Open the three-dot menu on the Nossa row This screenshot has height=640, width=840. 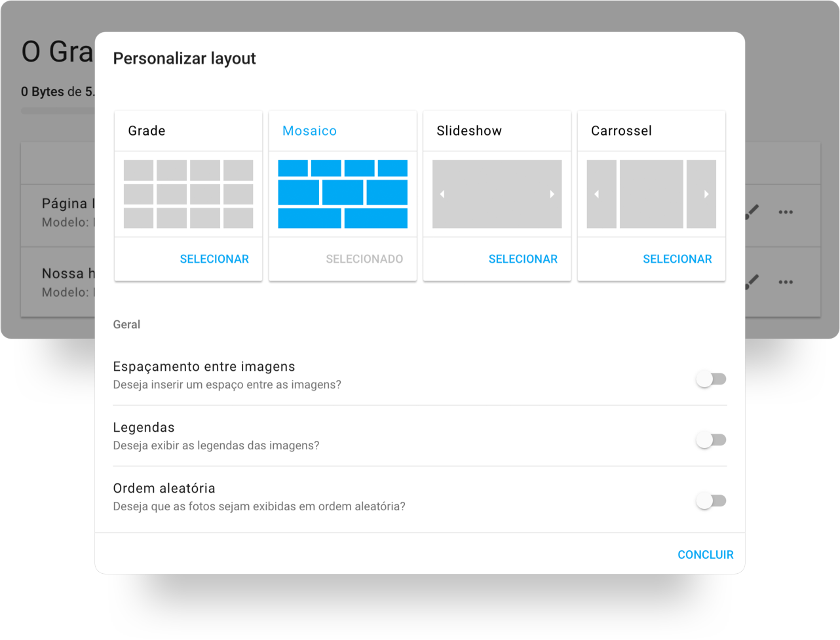[x=786, y=282]
